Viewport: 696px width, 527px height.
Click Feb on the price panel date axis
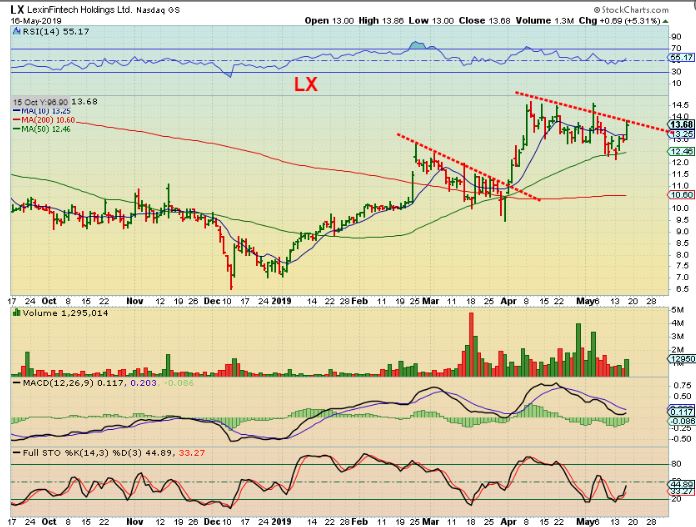point(360,301)
